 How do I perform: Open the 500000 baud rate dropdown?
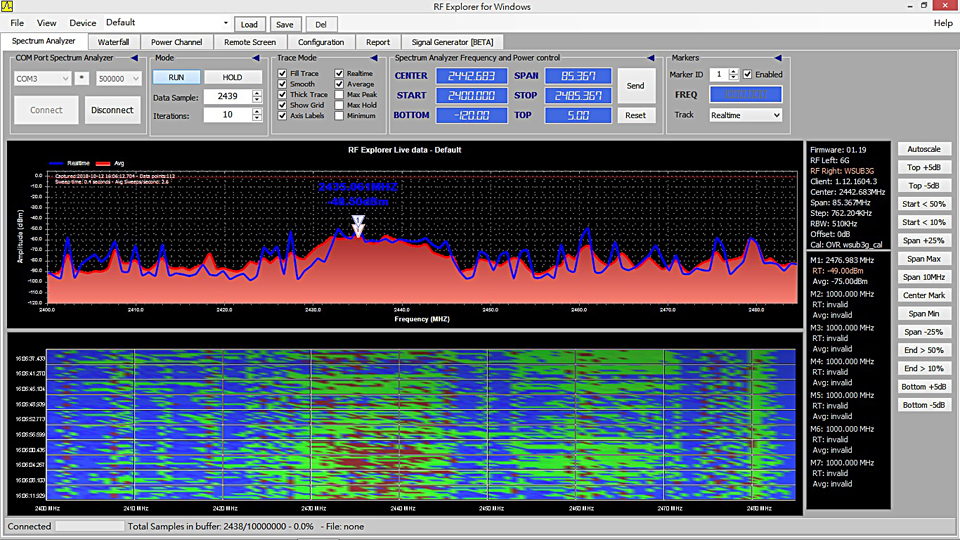(118, 78)
